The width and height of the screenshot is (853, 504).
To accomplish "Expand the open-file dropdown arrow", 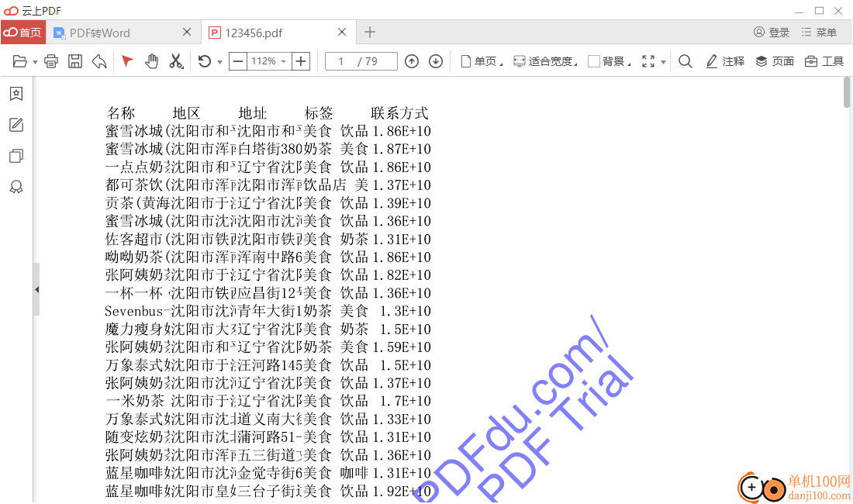I will click(36, 62).
